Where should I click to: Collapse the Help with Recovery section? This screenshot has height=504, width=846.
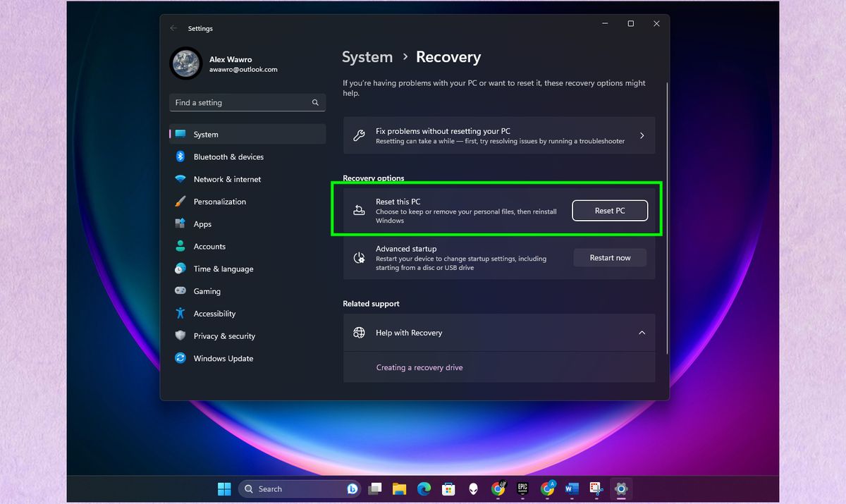[642, 332]
